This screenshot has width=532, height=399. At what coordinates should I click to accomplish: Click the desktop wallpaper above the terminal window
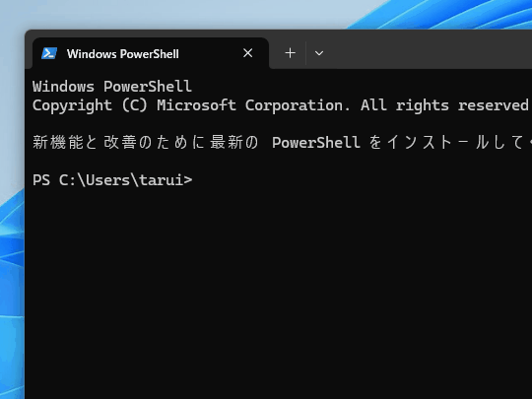[x=169, y=14]
